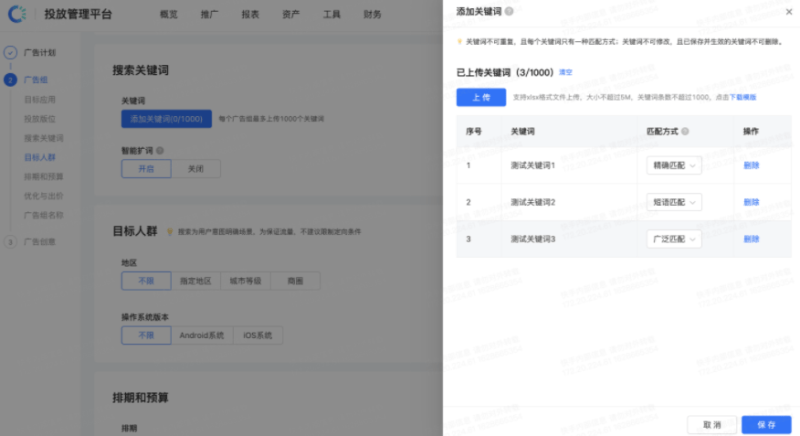Click lightbulb tip icon beside 目标人群
This screenshot has width=800, height=436.
pyautogui.click(x=170, y=232)
